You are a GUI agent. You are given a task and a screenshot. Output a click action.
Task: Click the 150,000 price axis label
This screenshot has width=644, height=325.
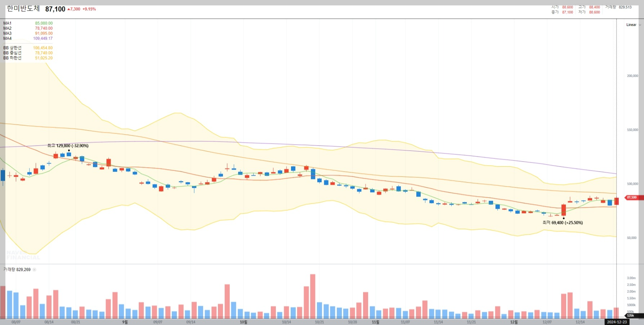(x=632, y=130)
